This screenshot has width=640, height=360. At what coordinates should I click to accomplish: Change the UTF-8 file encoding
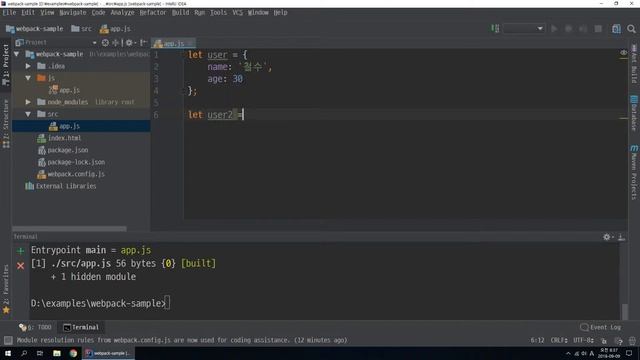[x=583, y=340]
